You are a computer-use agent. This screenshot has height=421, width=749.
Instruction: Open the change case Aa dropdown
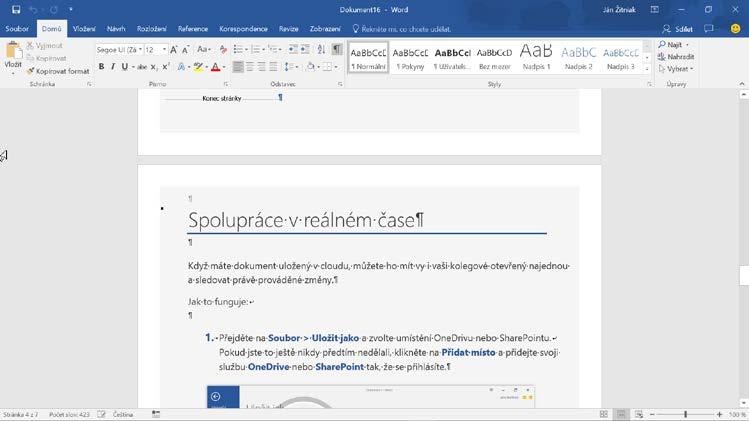pyautogui.click(x=203, y=49)
